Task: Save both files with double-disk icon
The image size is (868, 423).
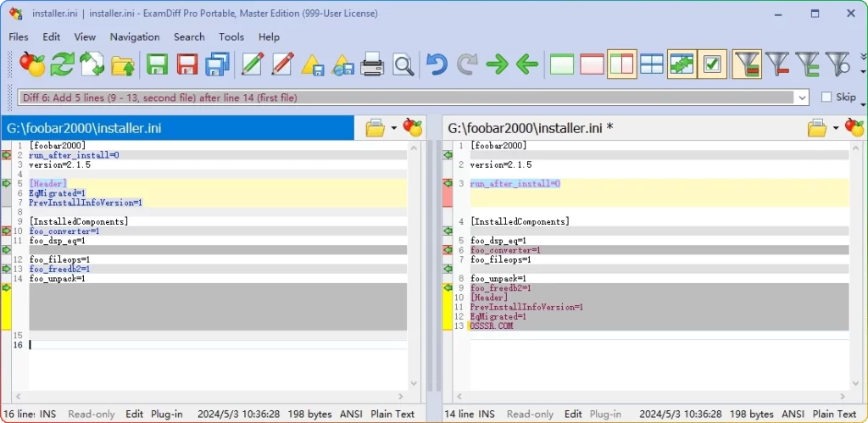Action: tap(218, 64)
